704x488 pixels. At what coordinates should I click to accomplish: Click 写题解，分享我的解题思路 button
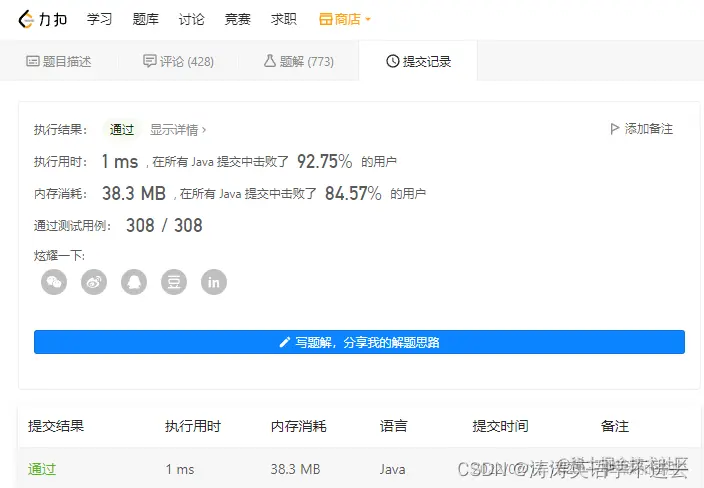[x=359, y=342]
